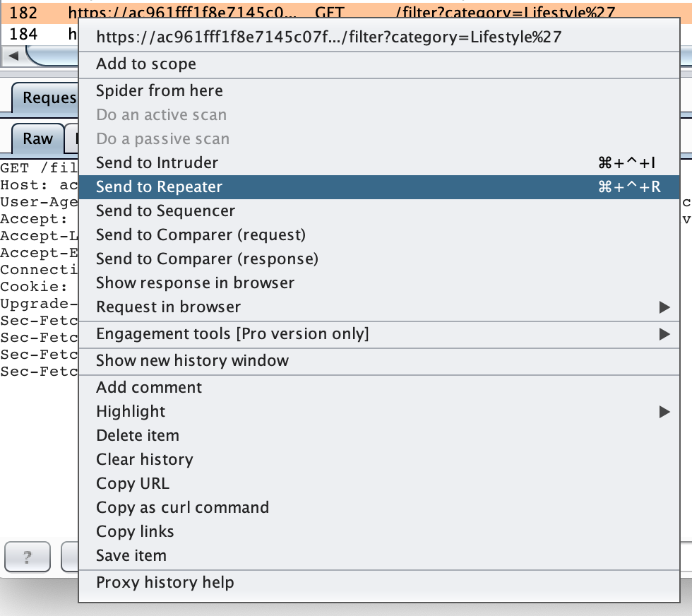Choose Add comment
This screenshot has width=692, height=616.
378,387
